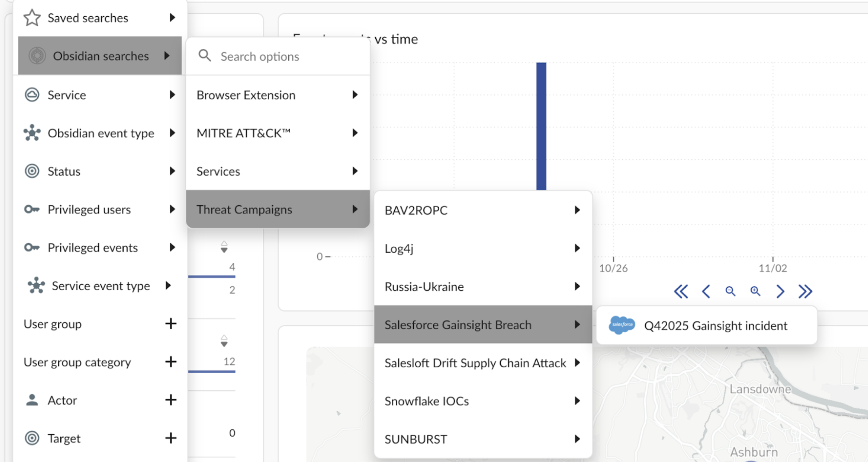Screen dimensions: 868x462
Task: Click the blue bar in the time chart
Action: (541, 126)
